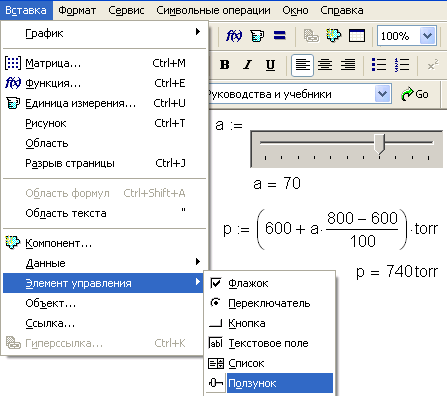447x396 pixels.
Task: Click the calculate equals-sign toolbar icon
Action: click(x=280, y=35)
